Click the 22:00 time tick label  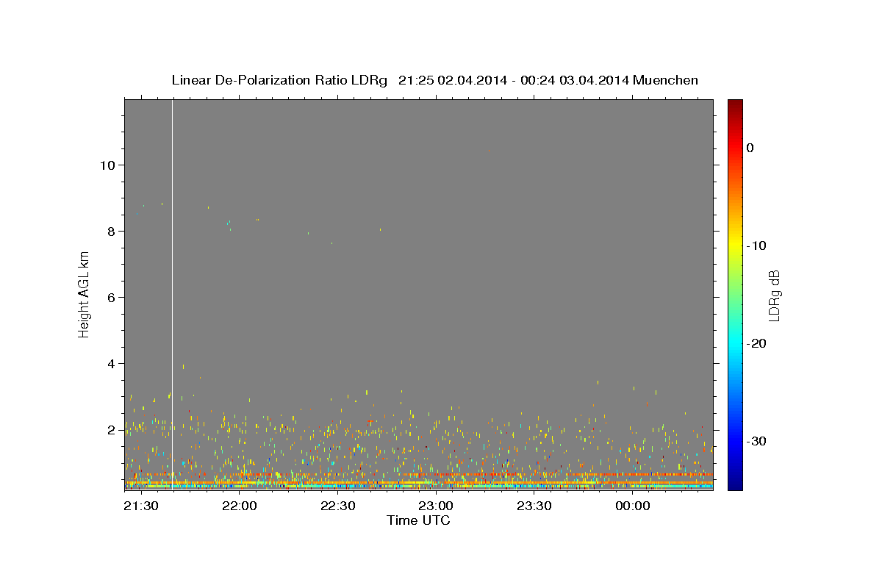239,506
